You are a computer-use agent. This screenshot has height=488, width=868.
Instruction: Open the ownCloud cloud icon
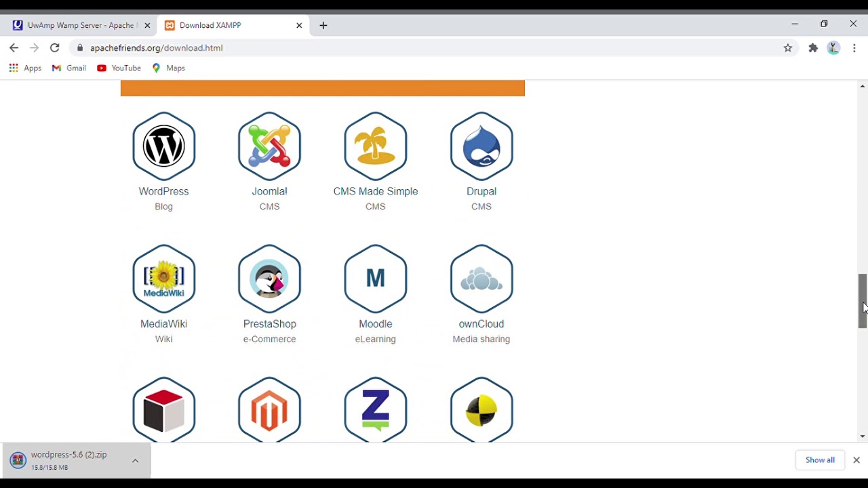pyautogui.click(x=481, y=279)
